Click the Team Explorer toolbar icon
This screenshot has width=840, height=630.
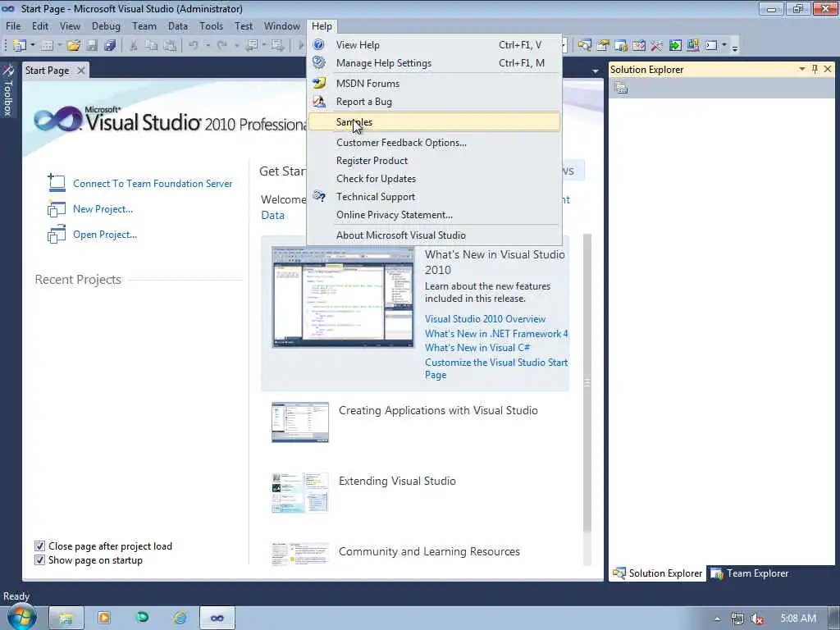(621, 46)
